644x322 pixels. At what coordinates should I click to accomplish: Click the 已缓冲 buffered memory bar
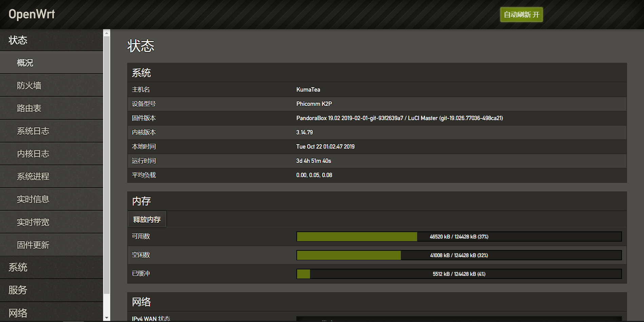pyautogui.click(x=459, y=274)
